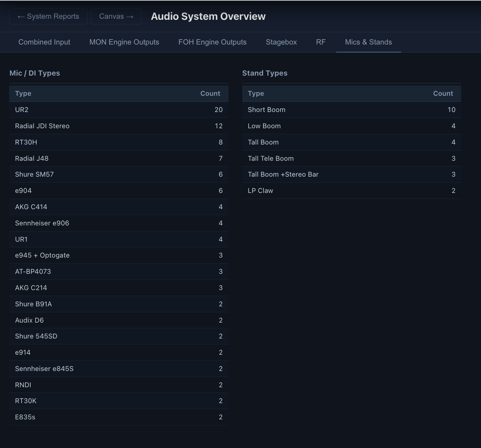The image size is (481, 448).
Task: Click the Radial JDI Stereo count 12
Action: pos(219,126)
